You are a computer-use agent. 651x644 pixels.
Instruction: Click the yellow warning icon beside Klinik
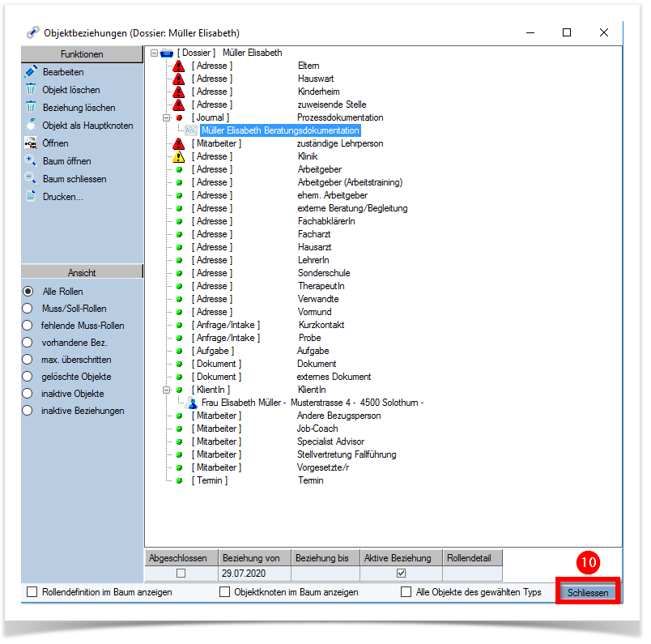(178, 156)
